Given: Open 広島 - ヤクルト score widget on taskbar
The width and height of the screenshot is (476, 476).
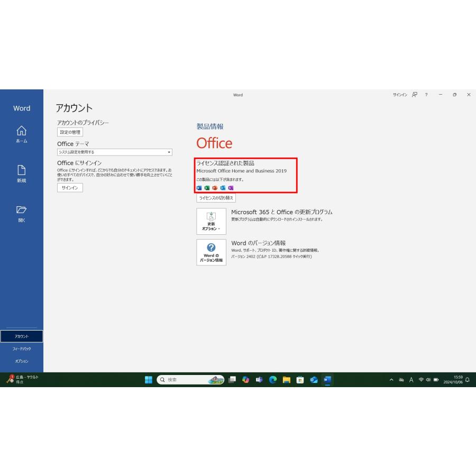Looking at the screenshot, I should (x=22, y=379).
